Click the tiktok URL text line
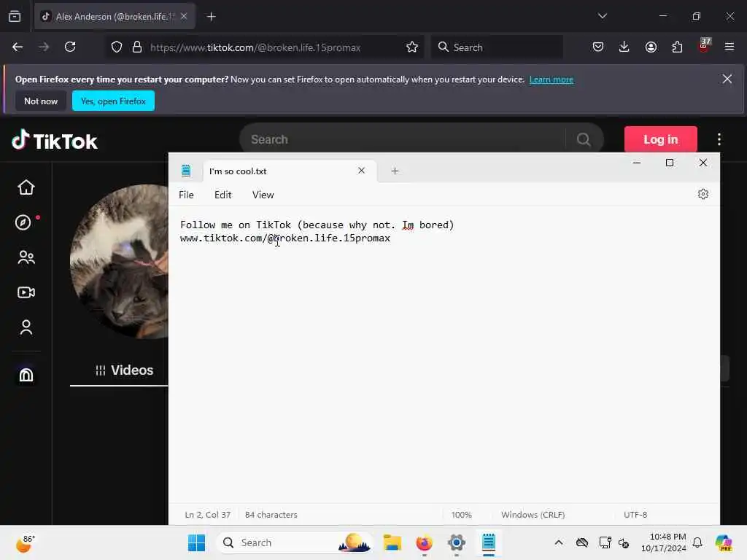 point(285,238)
